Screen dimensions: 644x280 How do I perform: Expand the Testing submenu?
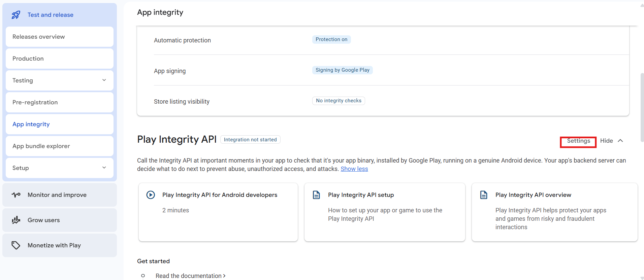point(104,80)
